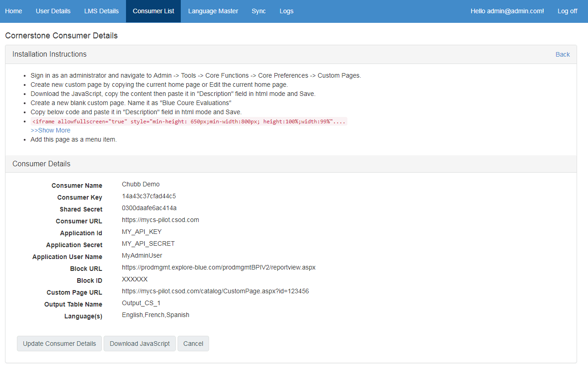Click the 'Add this page as a menu item' instruction
Viewport: 588px width, 381px height.
pyautogui.click(x=73, y=139)
